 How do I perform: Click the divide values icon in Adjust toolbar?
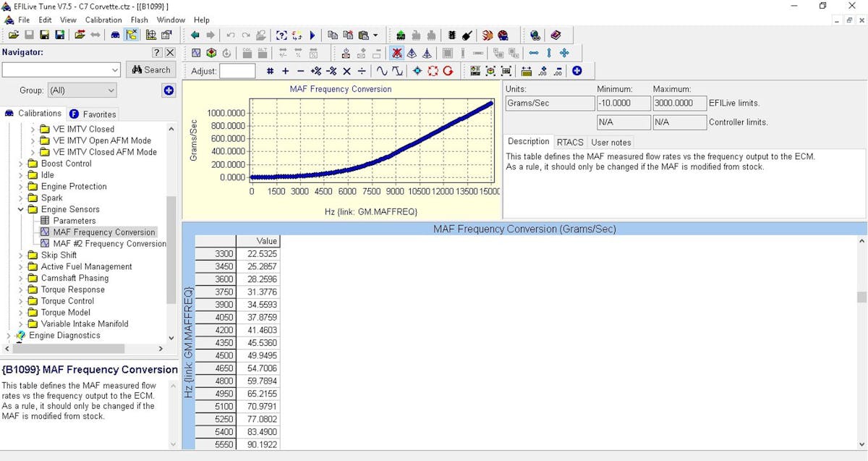pos(362,71)
